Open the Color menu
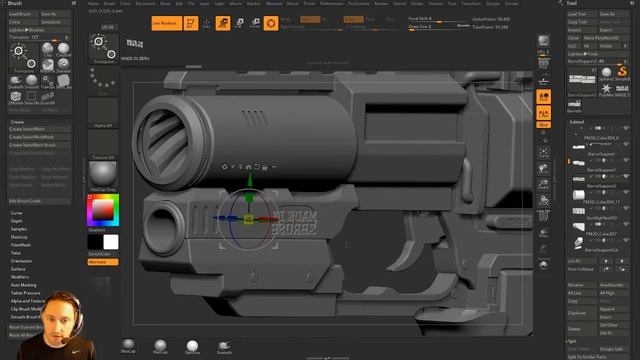This screenshot has width=640, height=360. click(x=125, y=3)
